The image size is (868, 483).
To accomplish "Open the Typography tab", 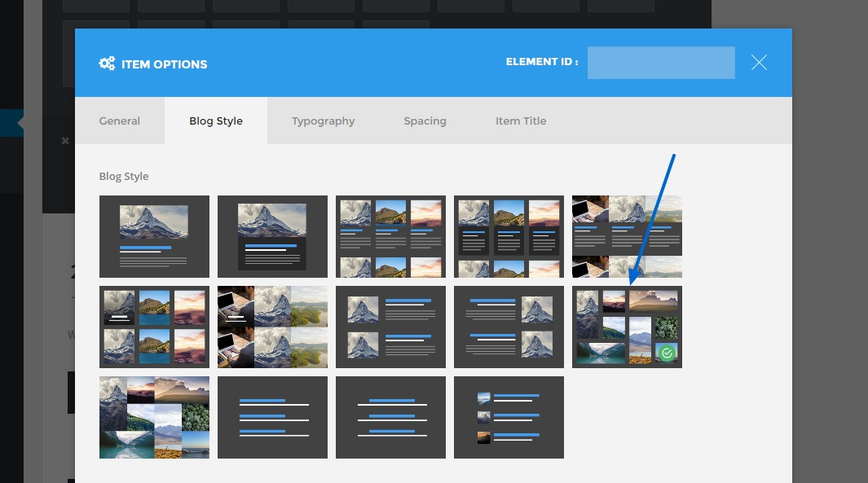I will 324,121.
